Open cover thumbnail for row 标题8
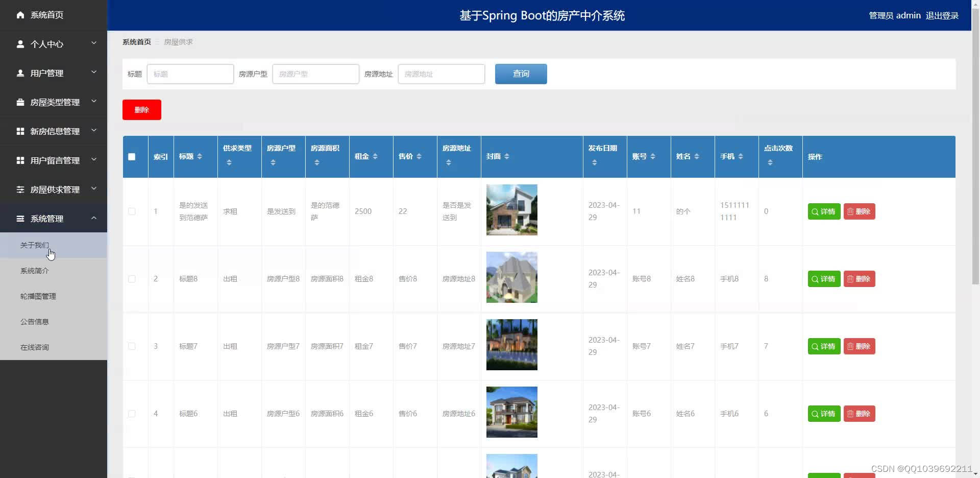 click(x=512, y=277)
